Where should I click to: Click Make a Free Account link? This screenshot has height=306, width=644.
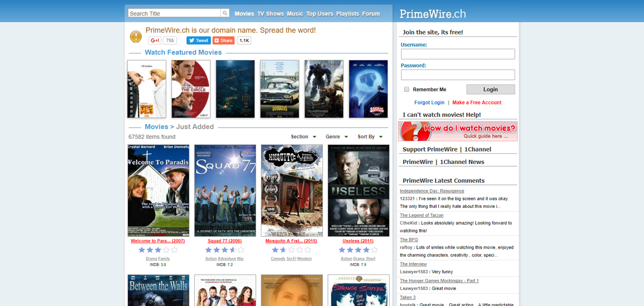(477, 102)
